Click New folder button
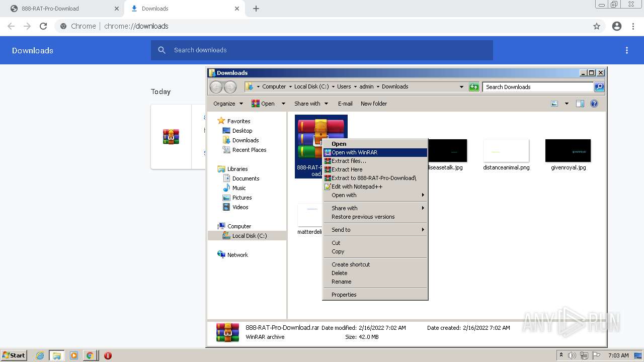 (x=374, y=104)
